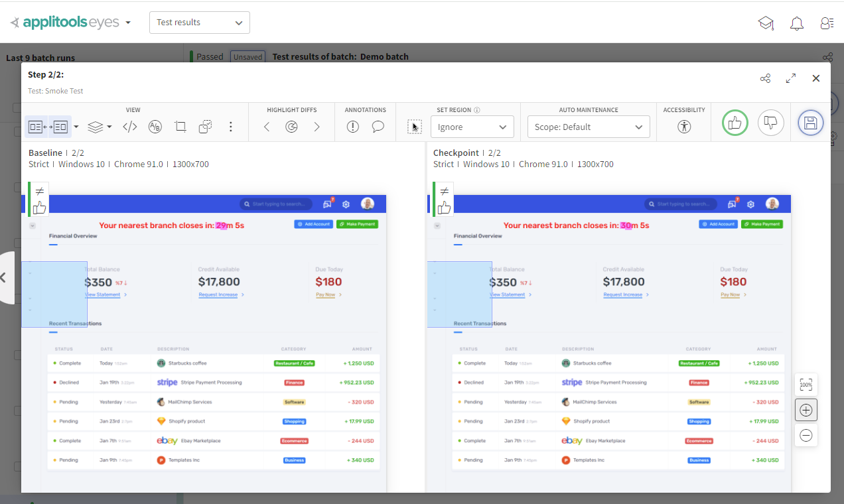Toggle the diff indicator on the Baseline image
The height and width of the screenshot is (504, 844).
(38, 191)
